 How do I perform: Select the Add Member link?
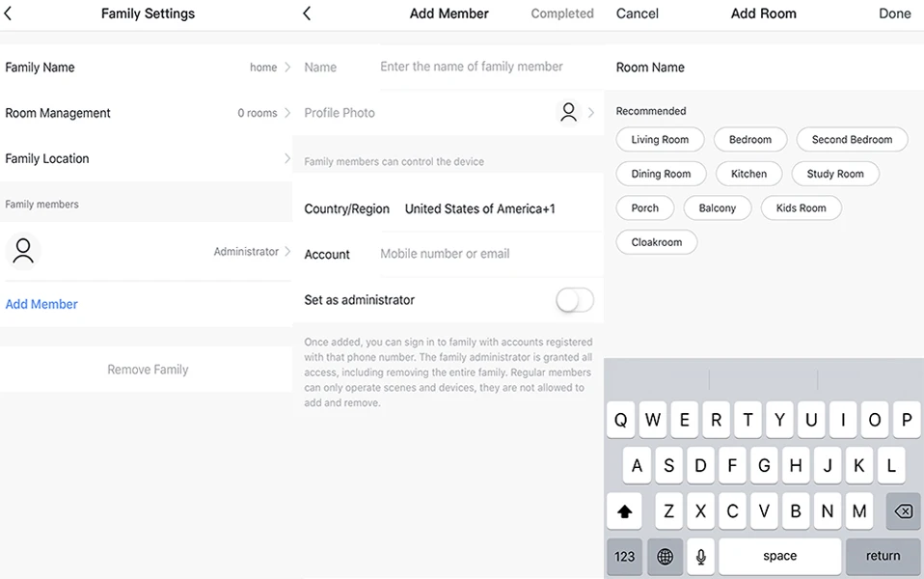click(41, 303)
